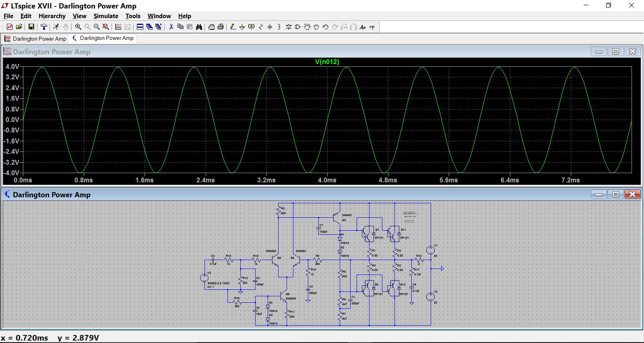Screen dimensions: 644x343
Task: Minimize the schematic child window
Action: [x=599, y=194]
